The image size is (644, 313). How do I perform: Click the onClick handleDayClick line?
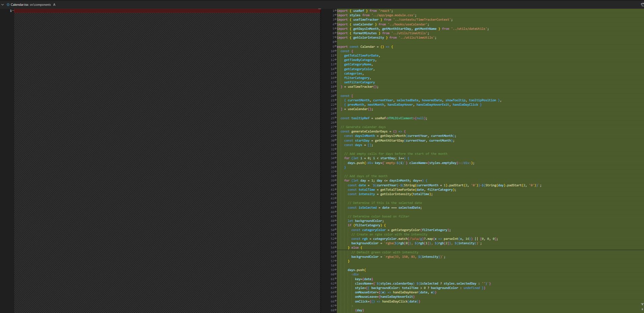(x=388, y=301)
